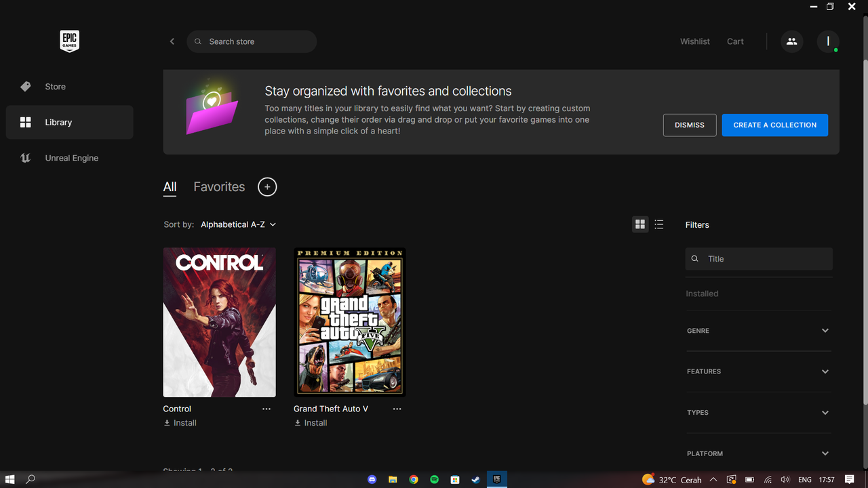Screen dimensions: 868x488
Task: Open the Wishlist page
Action: (695, 41)
